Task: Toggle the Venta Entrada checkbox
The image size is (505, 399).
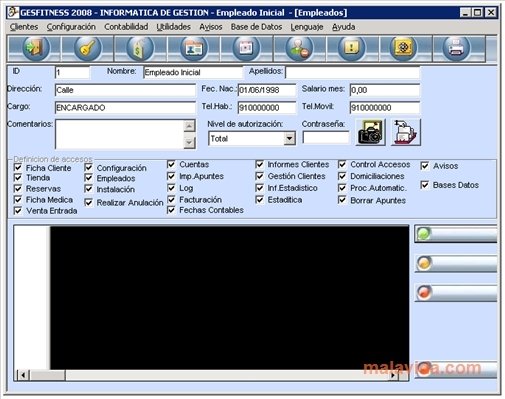Action: tap(18, 211)
